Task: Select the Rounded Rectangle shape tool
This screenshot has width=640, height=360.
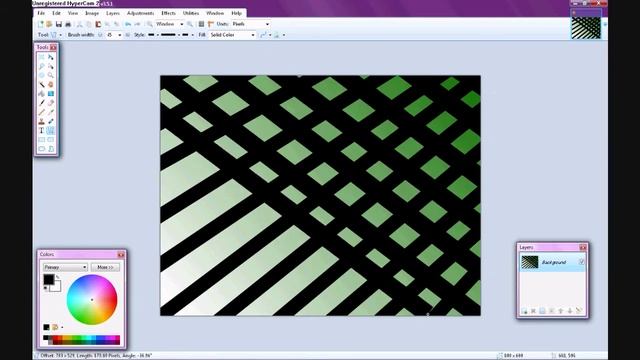Action: tap(51, 140)
